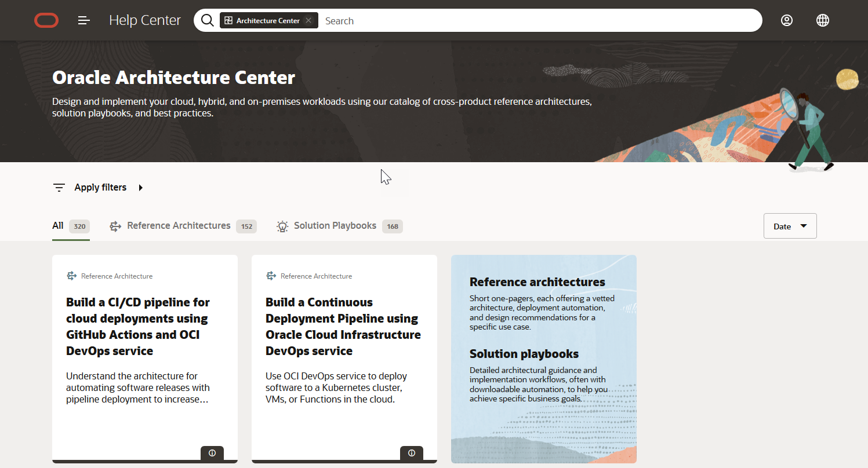Expand the Apply filters section arrow
Viewport: 868px width, 468px height.
(140, 187)
